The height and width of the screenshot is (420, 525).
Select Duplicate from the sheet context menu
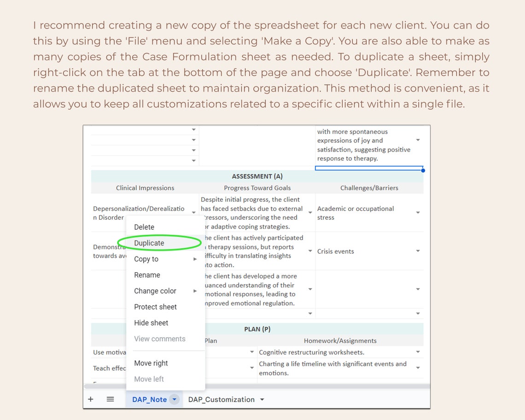point(148,243)
